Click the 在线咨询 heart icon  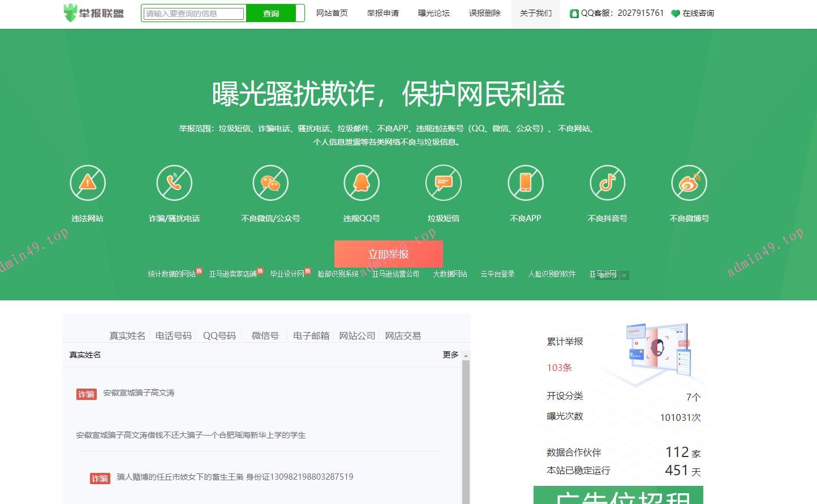[x=675, y=13]
